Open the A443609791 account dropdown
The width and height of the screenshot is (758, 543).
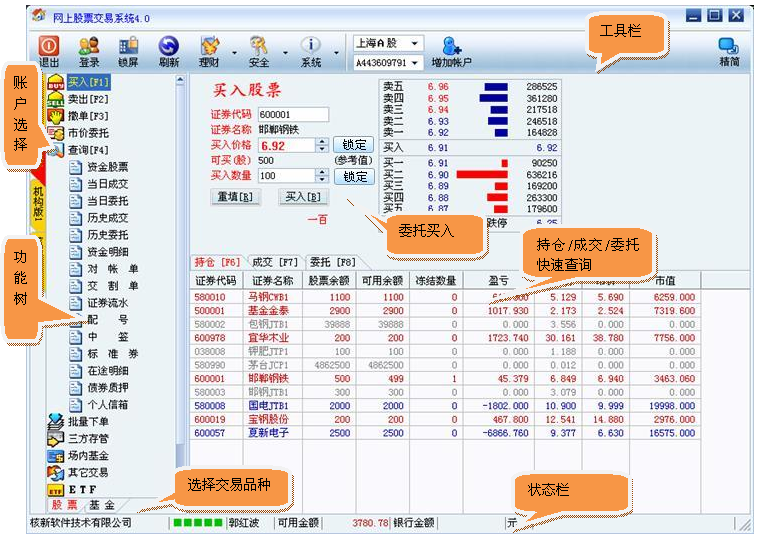coord(388,63)
